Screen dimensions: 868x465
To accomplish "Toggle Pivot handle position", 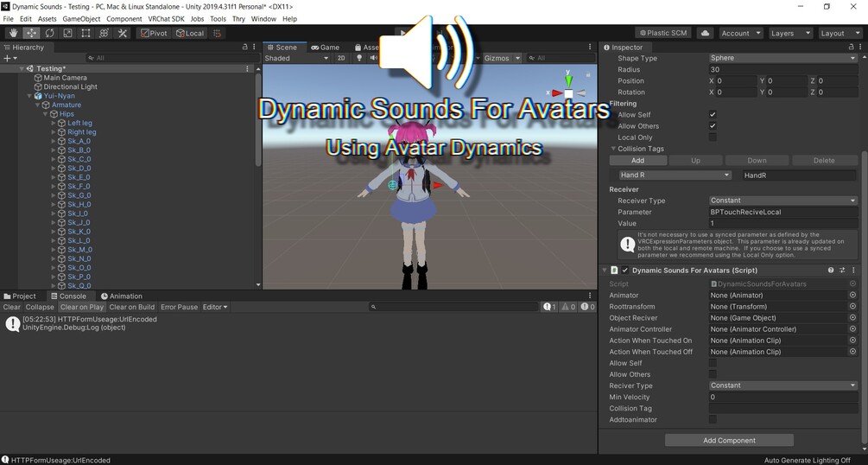I will (x=154, y=33).
